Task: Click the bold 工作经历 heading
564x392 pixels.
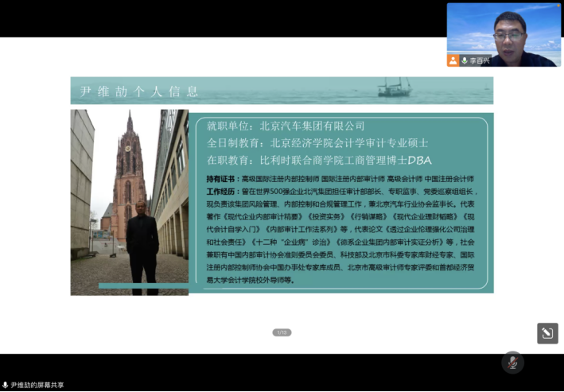Action: (222, 192)
